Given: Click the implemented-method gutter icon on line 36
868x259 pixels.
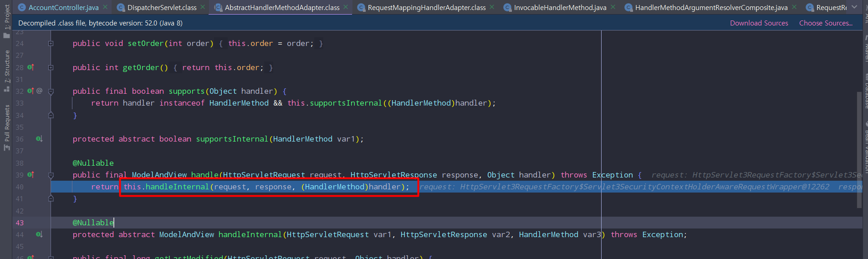Looking at the screenshot, I should 39,139.
